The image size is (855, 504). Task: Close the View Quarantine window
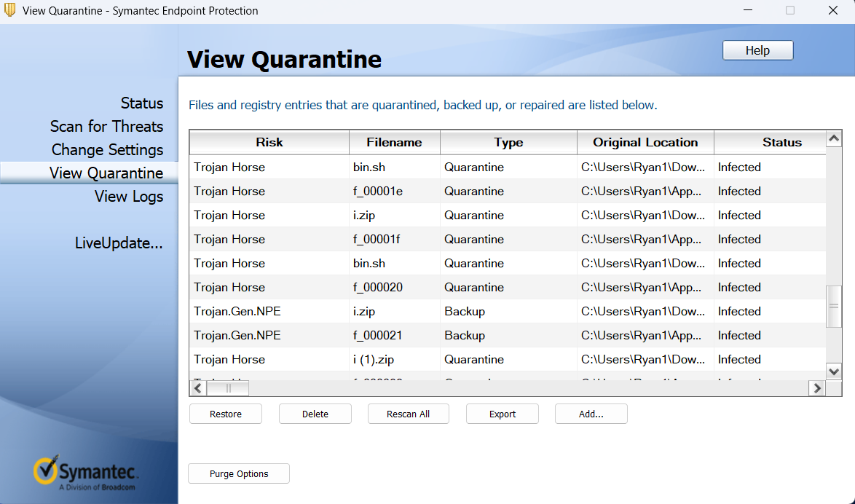click(832, 10)
